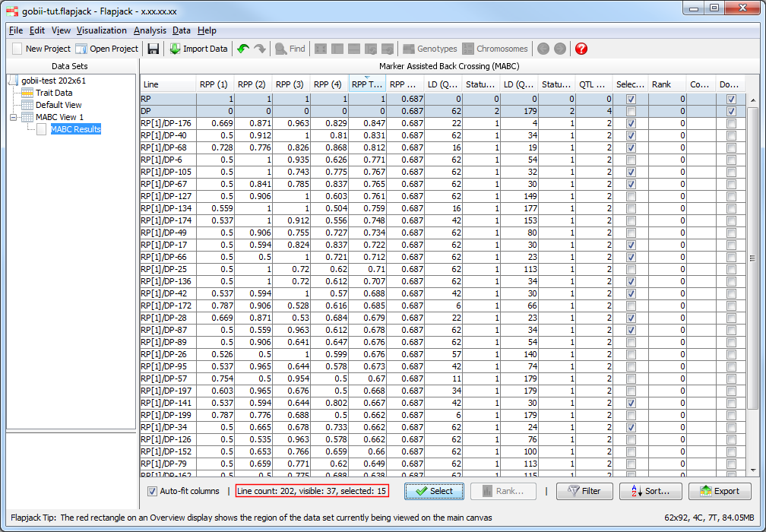The height and width of the screenshot is (532, 766).
Task: Click the Select button with green checkmark
Action: click(x=435, y=492)
